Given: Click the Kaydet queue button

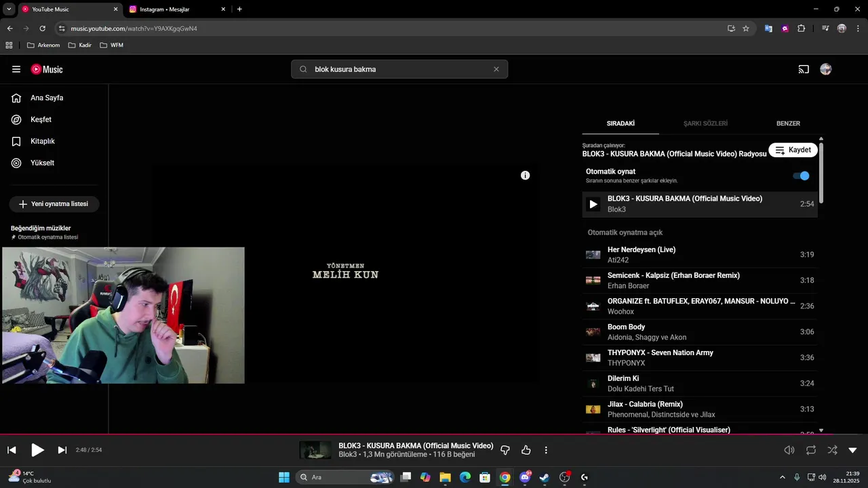Looking at the screenshot, I should tap(793, 150).
